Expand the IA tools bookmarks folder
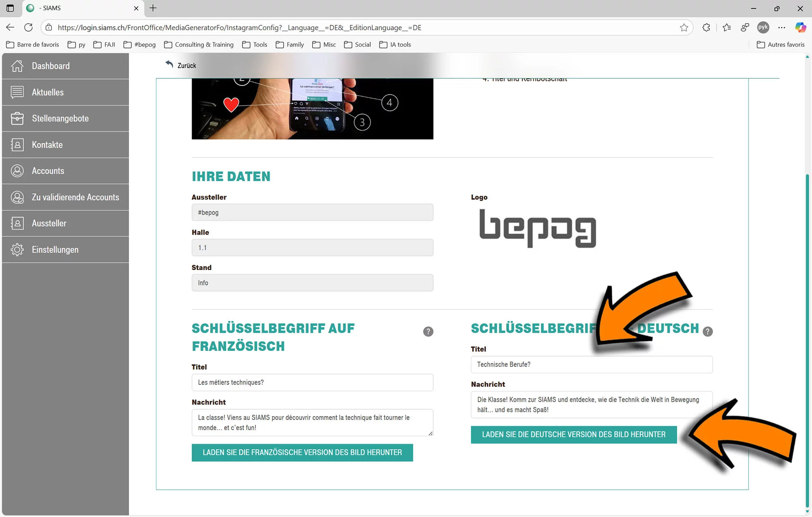This screenshot has width=812, height=517. click(395, 45)
